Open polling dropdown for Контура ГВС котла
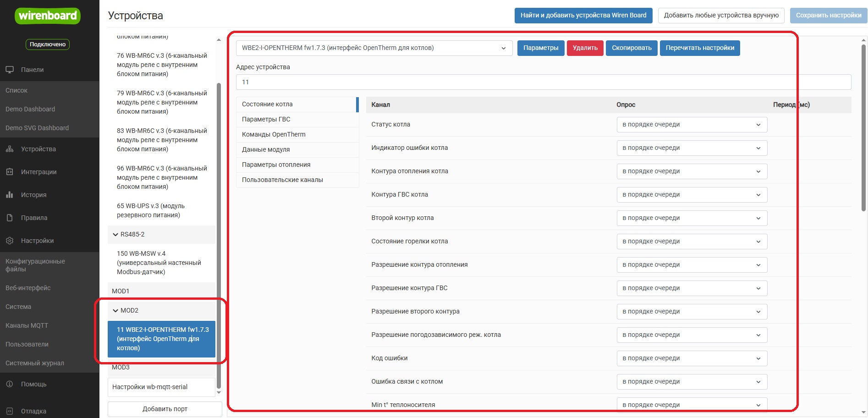This screenshot has width=868, height=418. coord(692,195)
